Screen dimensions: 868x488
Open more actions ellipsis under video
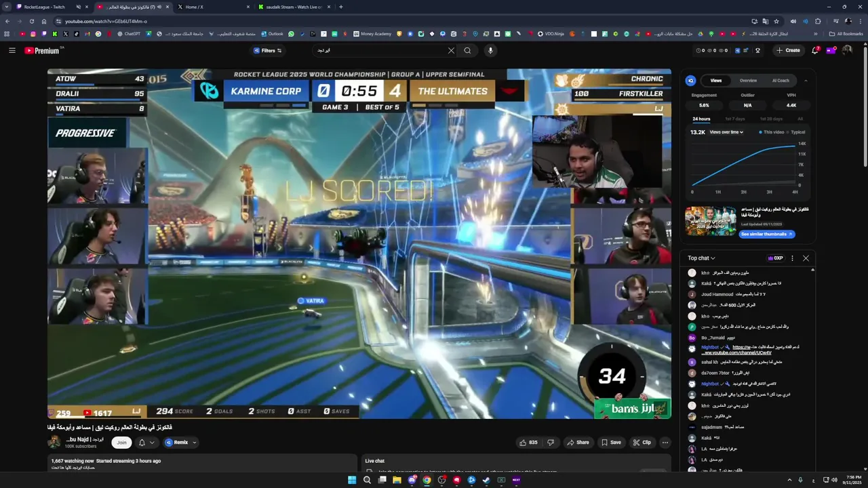click(665, 443)
